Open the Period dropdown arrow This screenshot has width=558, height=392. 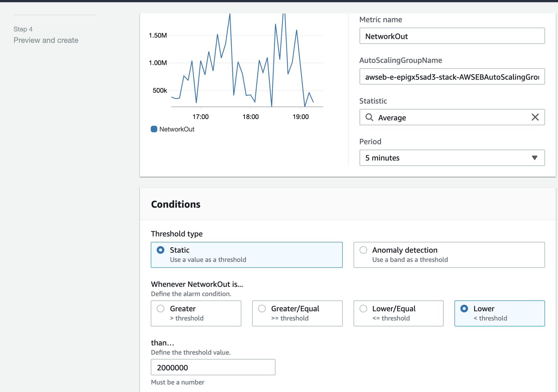(534, 158)
